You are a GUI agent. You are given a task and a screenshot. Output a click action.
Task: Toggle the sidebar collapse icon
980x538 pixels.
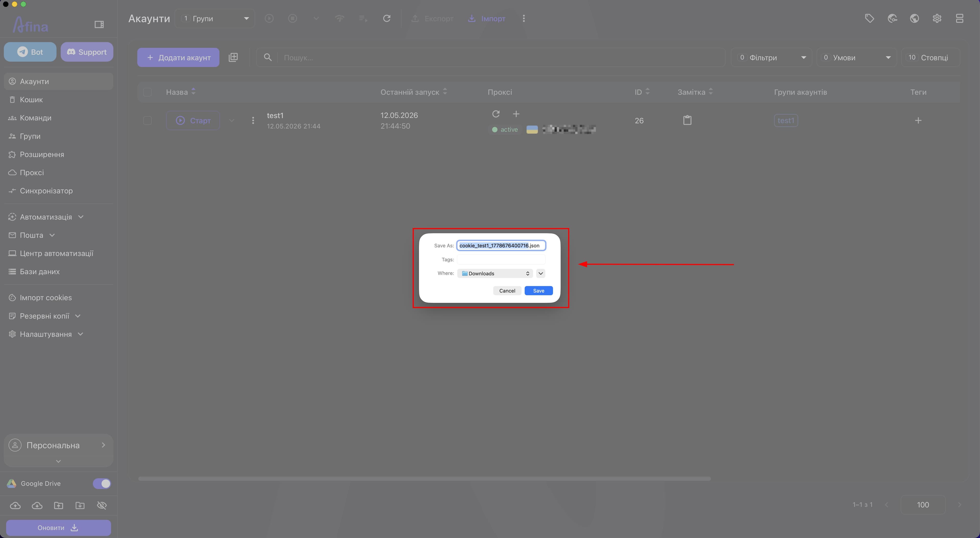point(99,25)
